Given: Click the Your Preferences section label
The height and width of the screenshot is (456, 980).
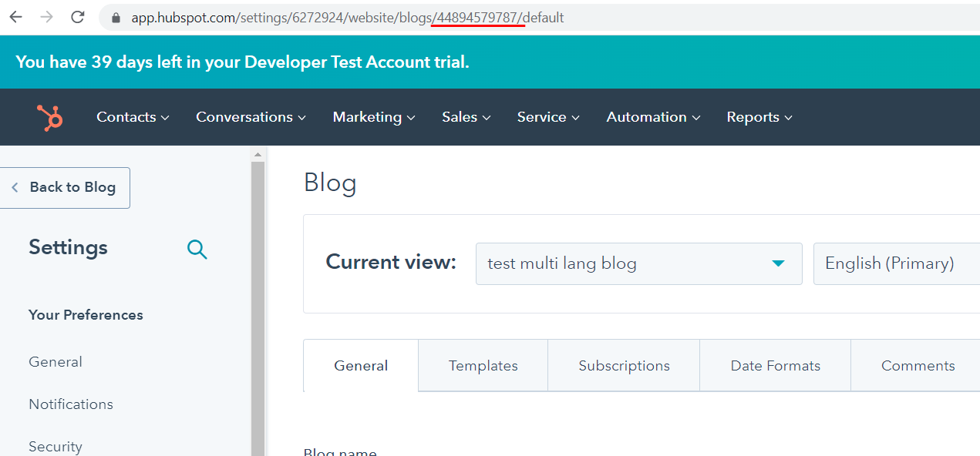Looking at the screenshot, I should (86, 315).
